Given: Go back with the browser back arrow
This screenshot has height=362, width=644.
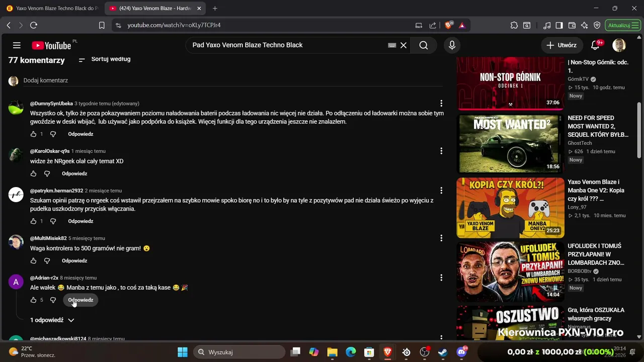Looking at the screenshot, I should [x=9, y=25].
